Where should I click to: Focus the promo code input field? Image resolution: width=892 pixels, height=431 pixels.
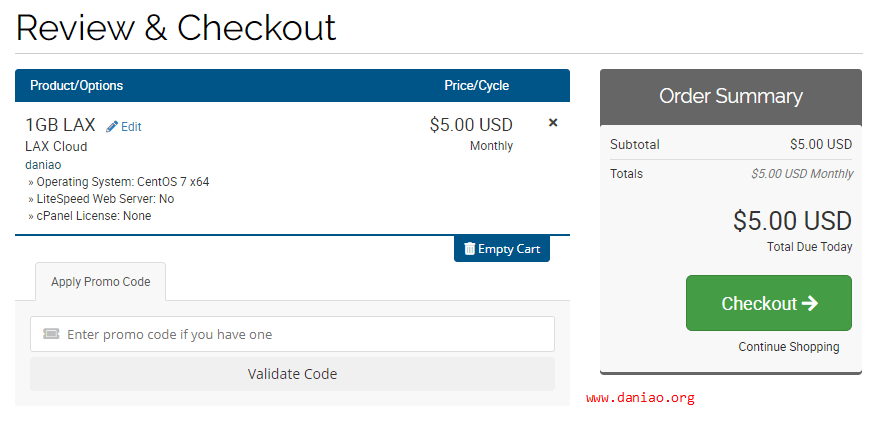click(300, 334)
